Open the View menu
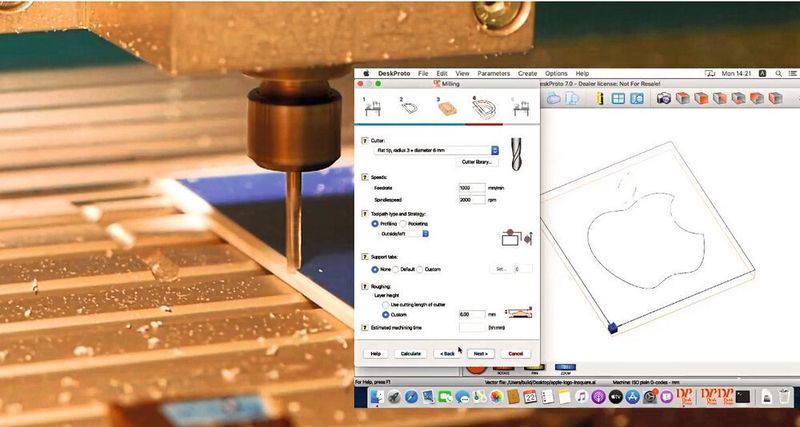 click(x=462, y=73)
